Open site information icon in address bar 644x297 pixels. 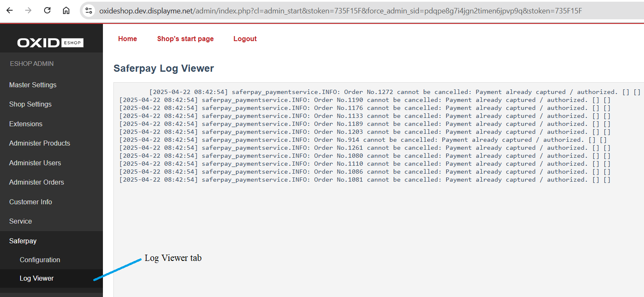click(x=89, y=11)
